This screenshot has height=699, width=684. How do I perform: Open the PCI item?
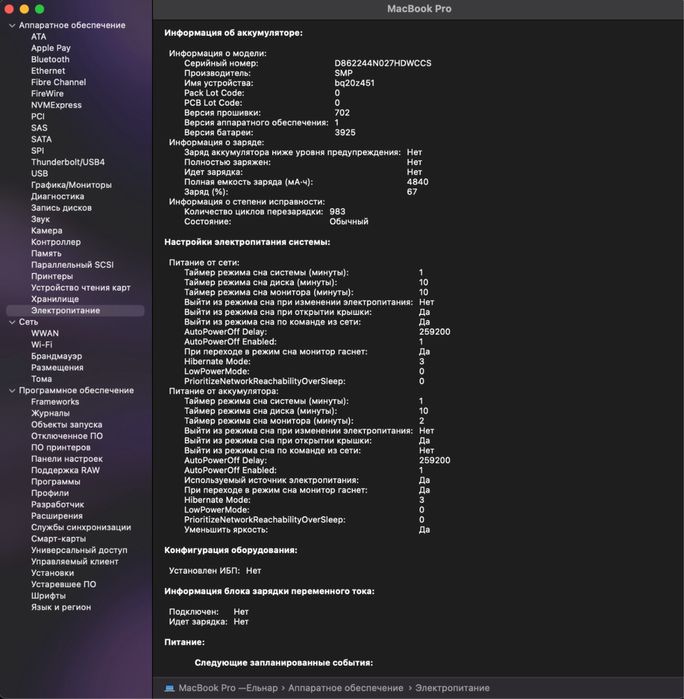(38, 116)
